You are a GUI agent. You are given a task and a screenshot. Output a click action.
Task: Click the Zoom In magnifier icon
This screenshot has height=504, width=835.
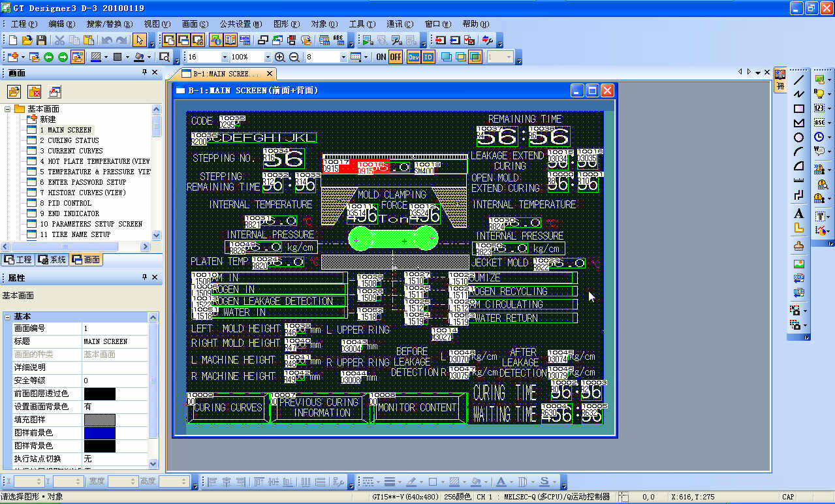(280, 57)
